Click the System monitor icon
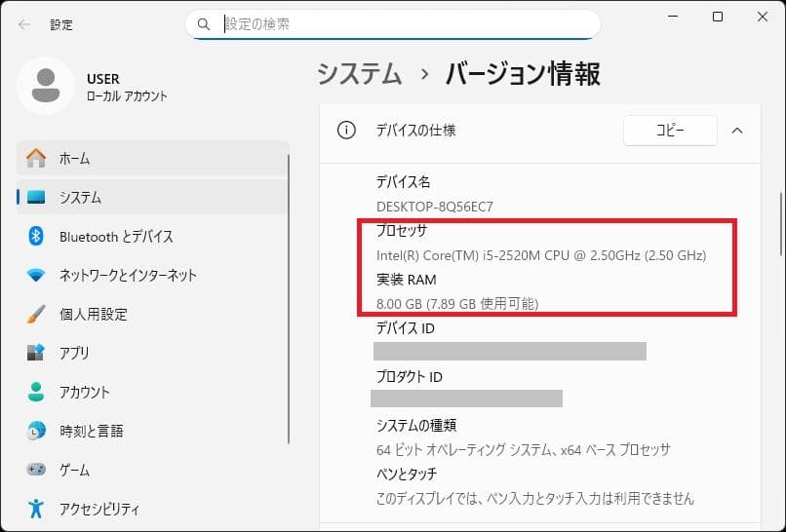Viewport: 786px width, 532px height. tap(36, 198)
